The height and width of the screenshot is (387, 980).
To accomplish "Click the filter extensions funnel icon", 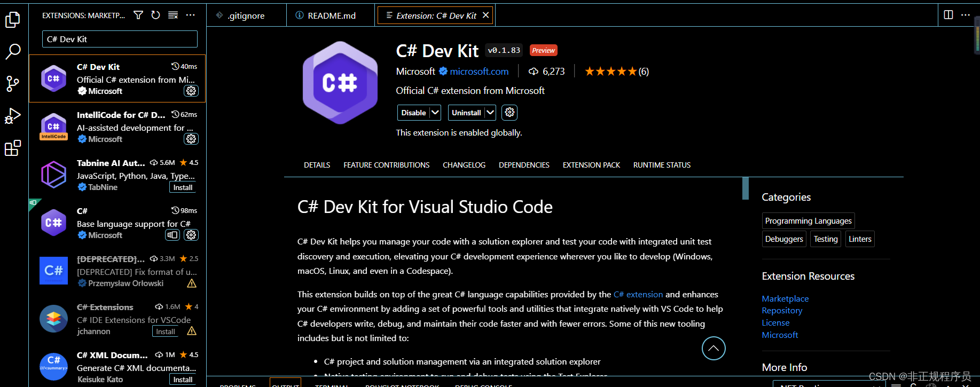I will coord(138,15).
